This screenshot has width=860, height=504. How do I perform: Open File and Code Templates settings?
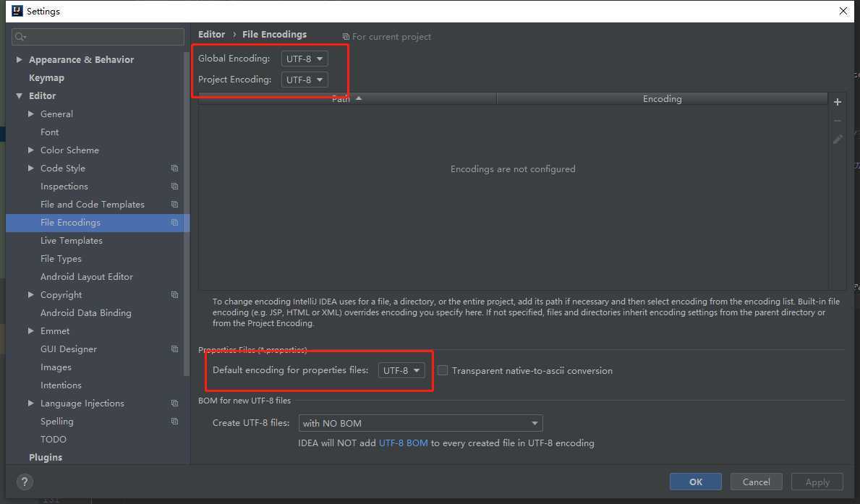pos(92,205)
